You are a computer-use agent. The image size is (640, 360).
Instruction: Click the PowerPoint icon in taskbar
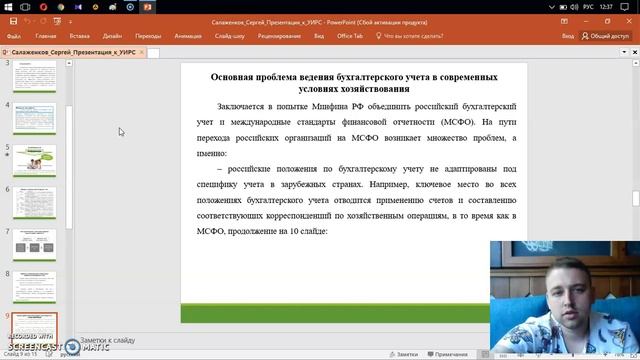tap(148, 7)
